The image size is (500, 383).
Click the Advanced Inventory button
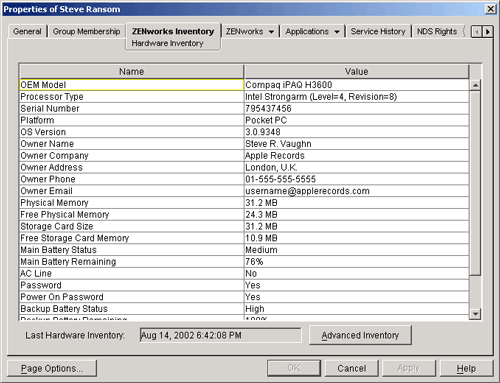click(x=360, y=335)
